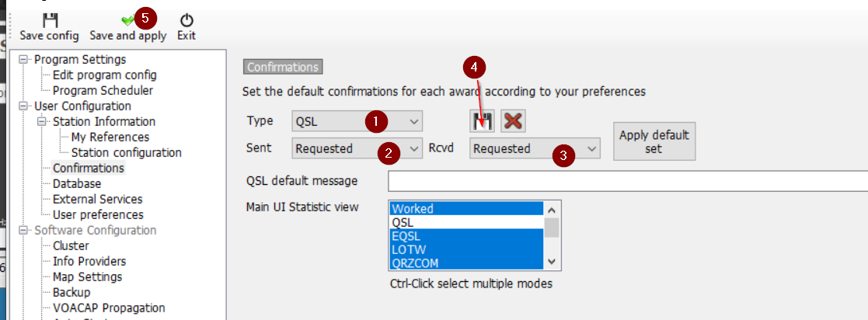Click the Exit power icon
This screenshot has width=868, height=320.
pyautogui.click(x=186, y=20)
